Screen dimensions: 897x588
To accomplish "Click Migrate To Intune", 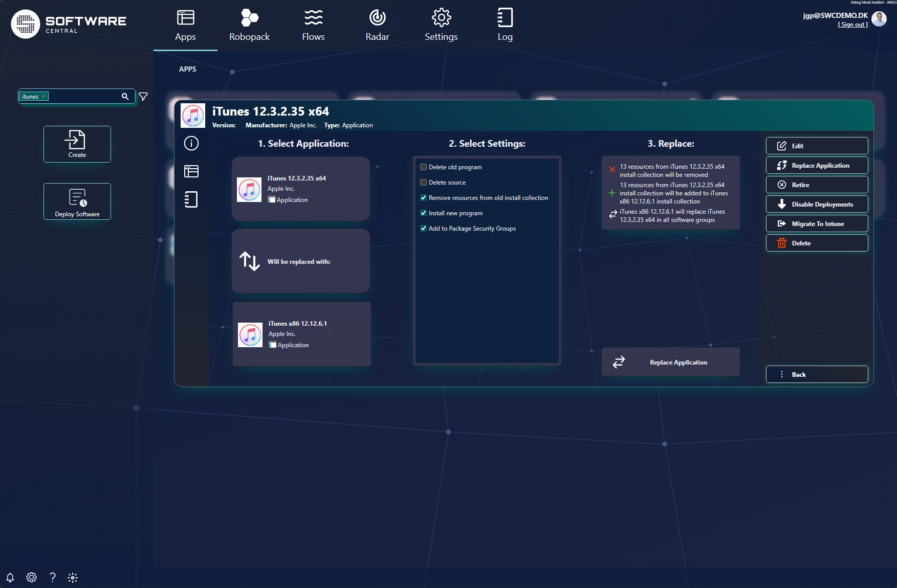I will click(x=817, y=223).
